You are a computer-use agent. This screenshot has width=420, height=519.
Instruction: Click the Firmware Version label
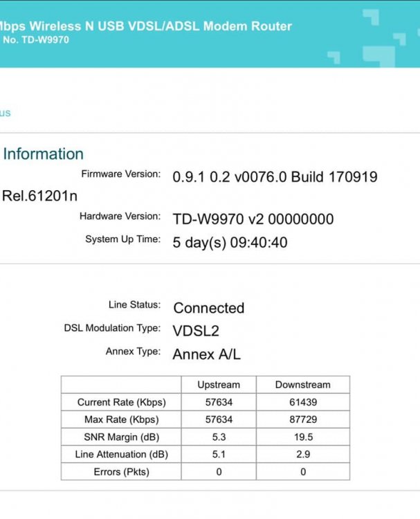pyautogui.click(x=120, y=174)
